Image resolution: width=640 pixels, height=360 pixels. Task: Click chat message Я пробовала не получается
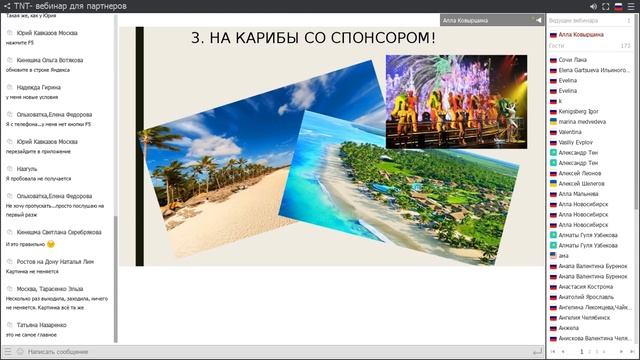(x=38, y=178)
